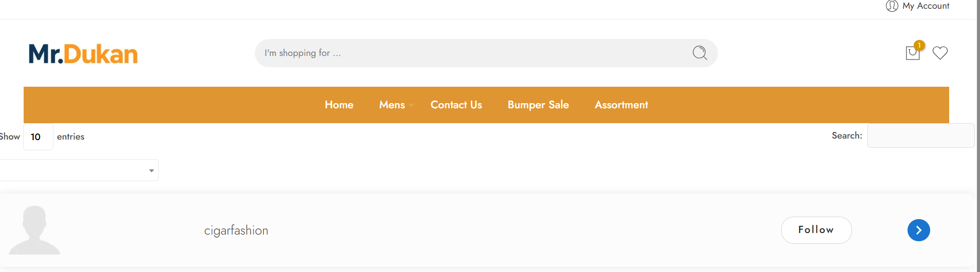Open the empty dropdown below entries
The image size is (980, 272).
79,170
